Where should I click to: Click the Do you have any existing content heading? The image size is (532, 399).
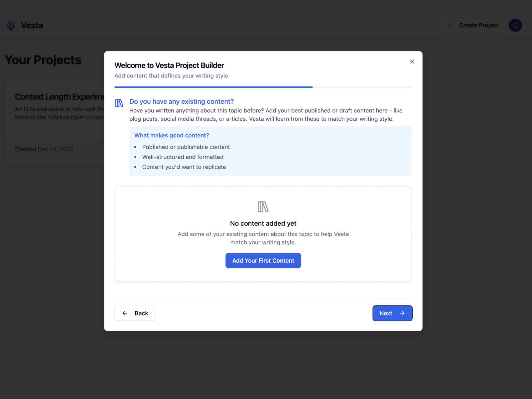click(182, 101)
